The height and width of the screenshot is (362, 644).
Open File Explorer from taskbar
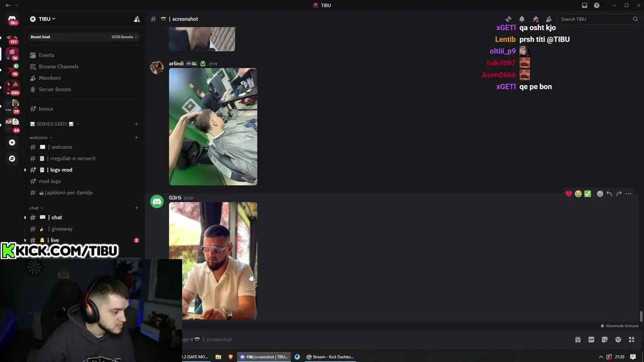[218, 357]
